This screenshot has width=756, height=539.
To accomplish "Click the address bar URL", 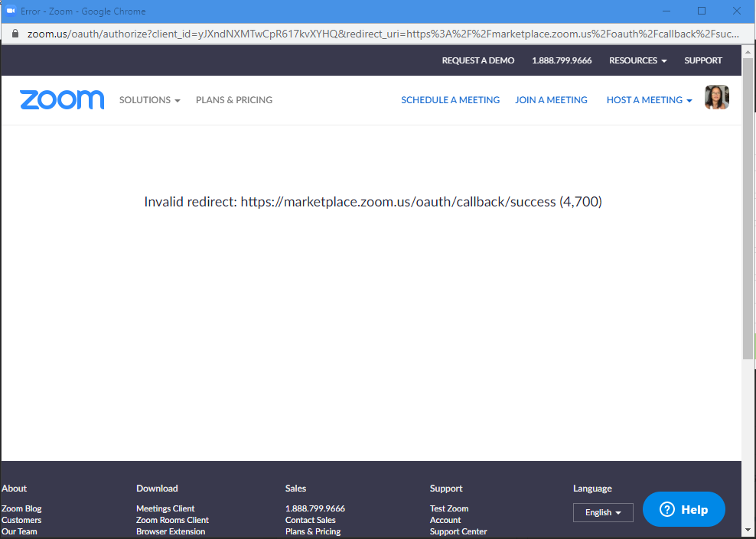I will pyautogui.click(x=383, y=34).
